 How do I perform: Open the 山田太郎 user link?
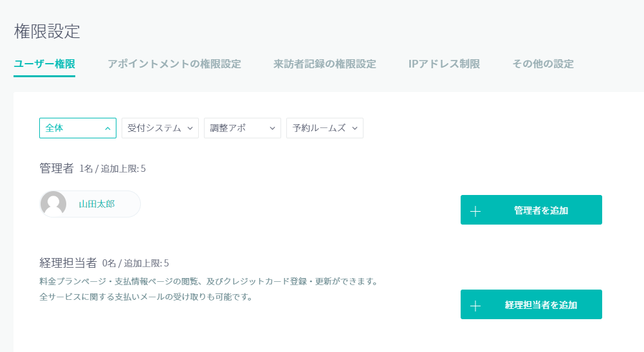(x=97, y=204)
